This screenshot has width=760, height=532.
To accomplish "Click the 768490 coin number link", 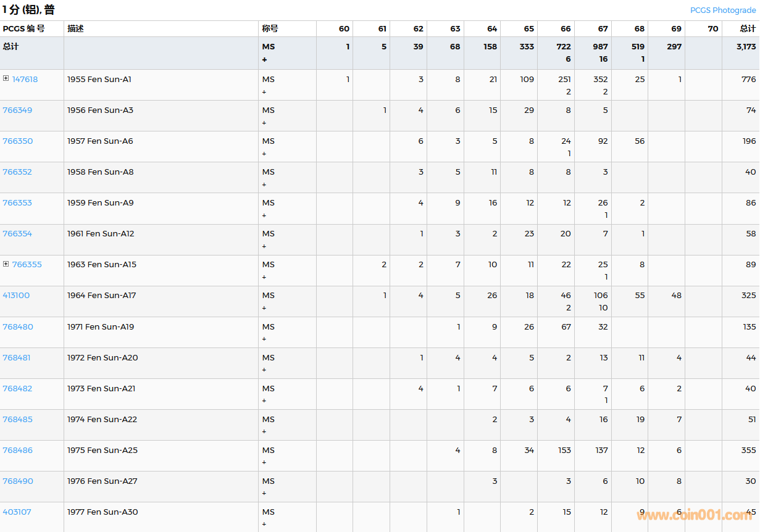I will click(17, 481).
